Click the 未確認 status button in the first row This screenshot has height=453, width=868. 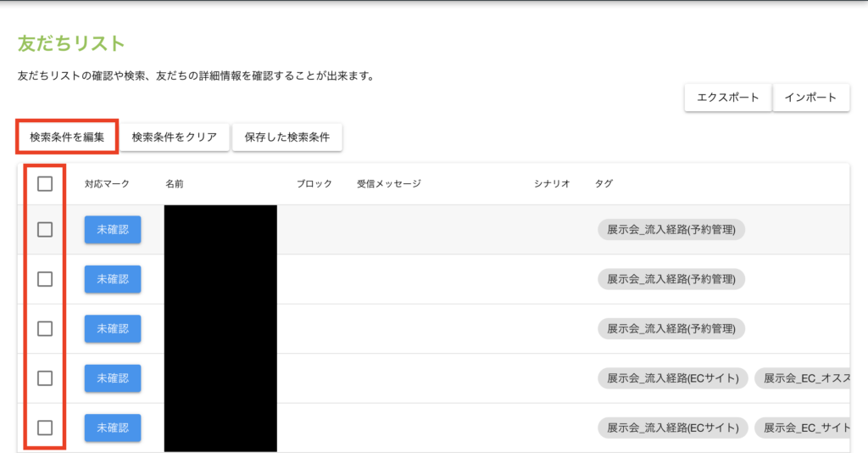coord(113,230)
